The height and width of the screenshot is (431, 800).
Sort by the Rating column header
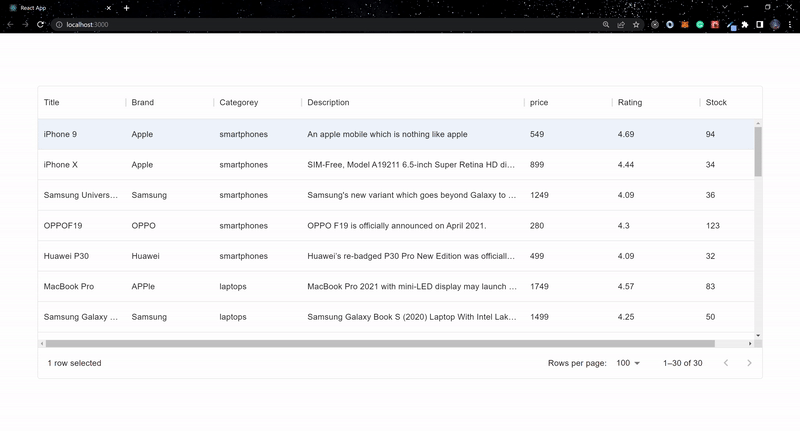[x=630, y=103]
